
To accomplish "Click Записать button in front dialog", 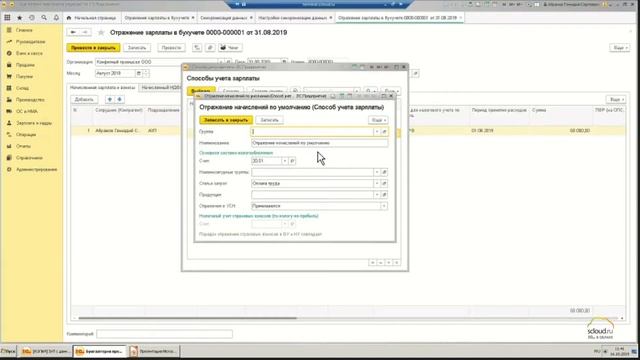I will pyautogui.click(x=269, y=120).
